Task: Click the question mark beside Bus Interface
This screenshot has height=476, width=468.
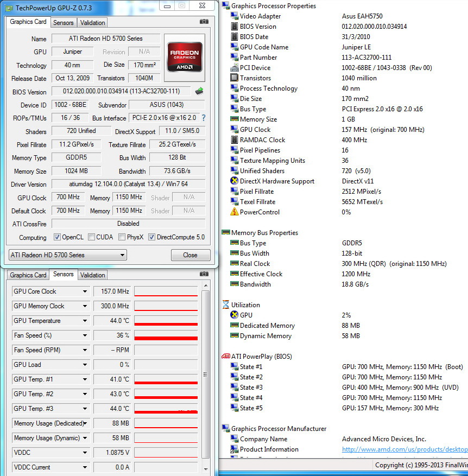Action: pos(204,118)
